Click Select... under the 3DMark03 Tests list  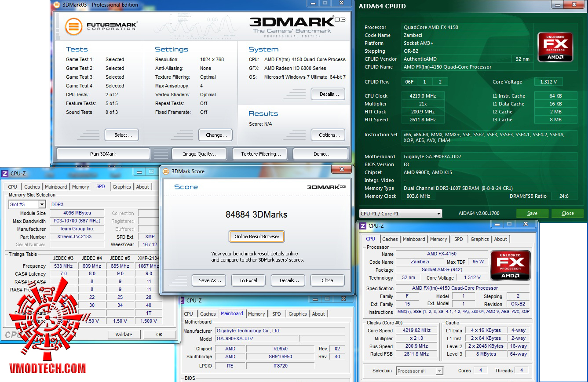122,135
